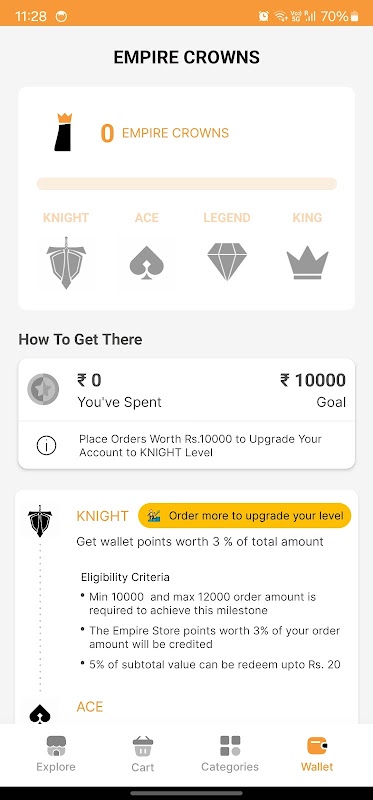Tap the Ace spade level icon

pyautogui.click(x=146, y=262)
